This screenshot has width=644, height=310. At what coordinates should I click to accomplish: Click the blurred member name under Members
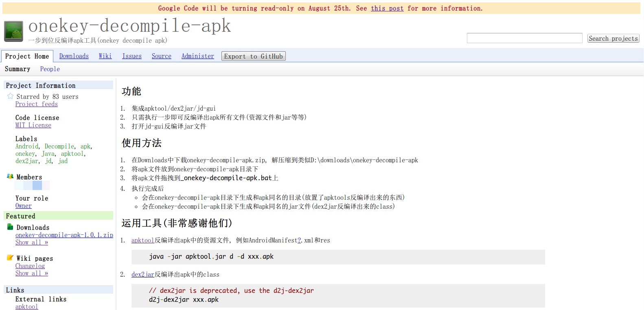(32, 186)
